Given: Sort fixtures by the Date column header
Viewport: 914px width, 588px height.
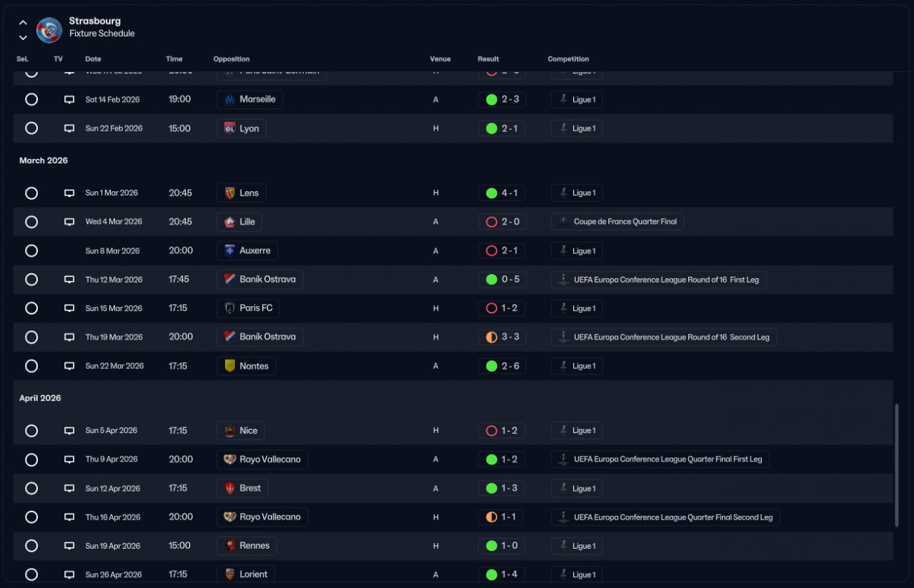Looking at the screenshot, I should tap(93, 59).
